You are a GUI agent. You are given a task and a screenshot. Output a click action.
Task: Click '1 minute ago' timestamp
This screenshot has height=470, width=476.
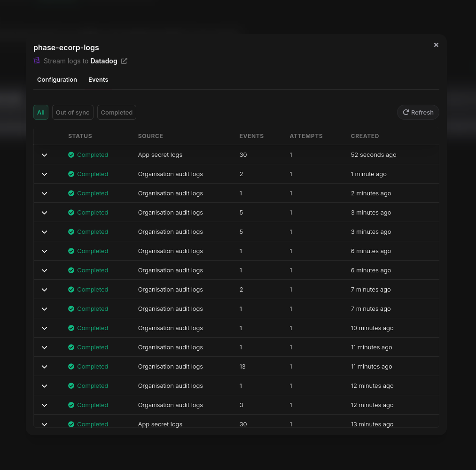click(x=368, y=174)
